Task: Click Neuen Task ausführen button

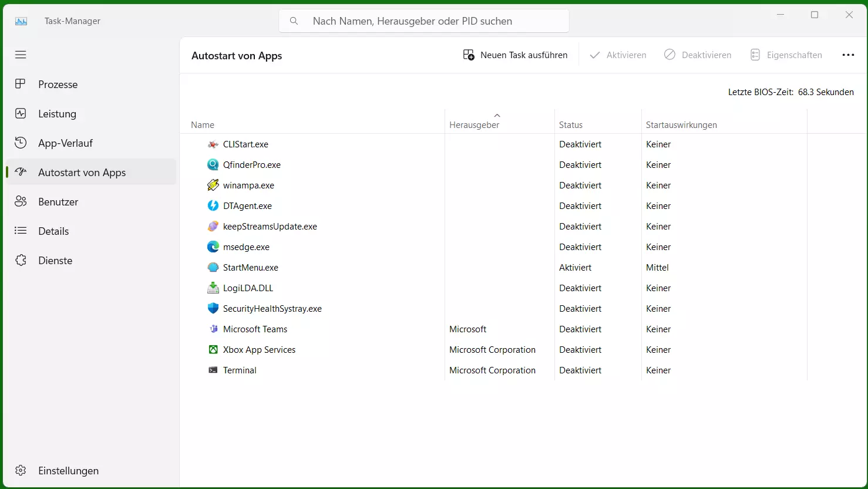Action: click(x=515, y=55)
